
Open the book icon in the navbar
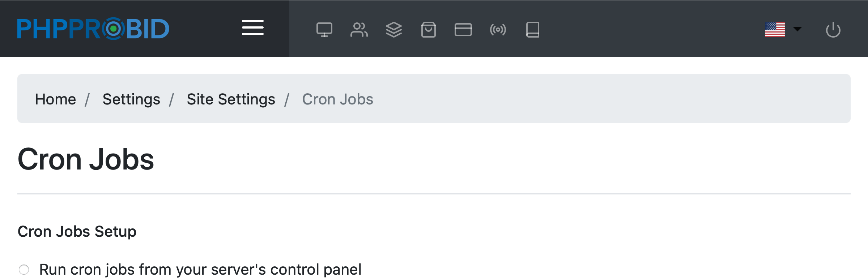coord(532,30)
